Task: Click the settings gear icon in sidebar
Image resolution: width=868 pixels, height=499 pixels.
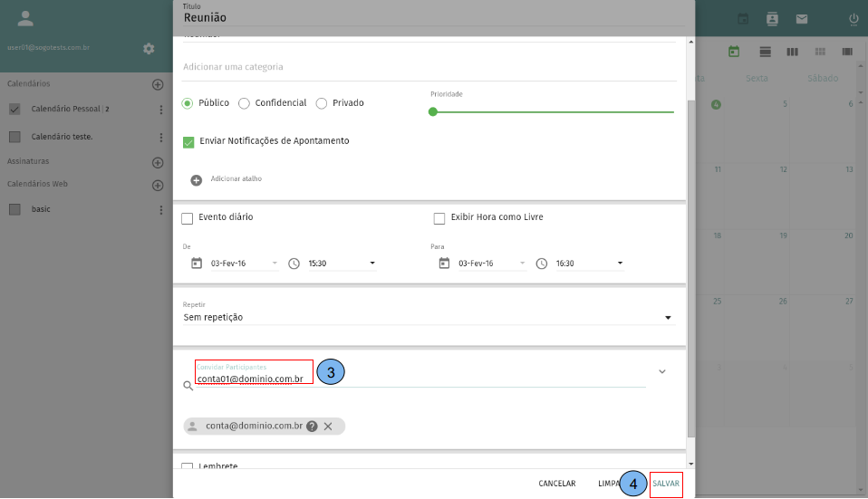Action: pyautogui.click(x=149, y=48)
